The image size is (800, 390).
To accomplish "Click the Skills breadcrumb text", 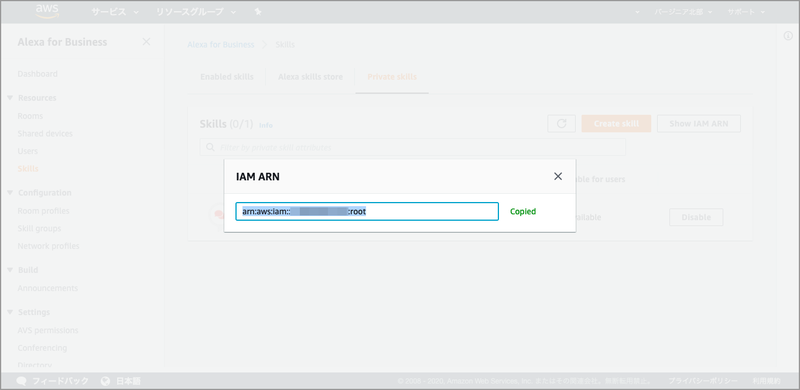I will [x=285, y=44].
